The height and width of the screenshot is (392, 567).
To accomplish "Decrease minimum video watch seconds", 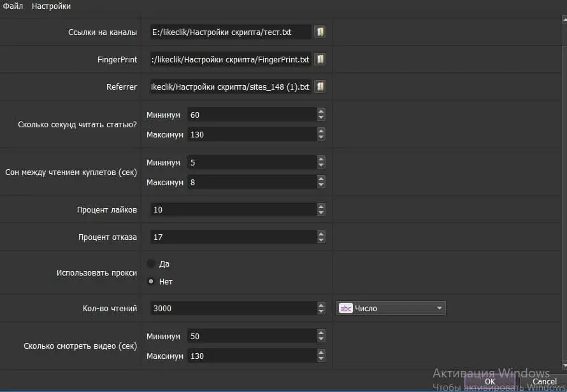I will click(x=321, y=339).
